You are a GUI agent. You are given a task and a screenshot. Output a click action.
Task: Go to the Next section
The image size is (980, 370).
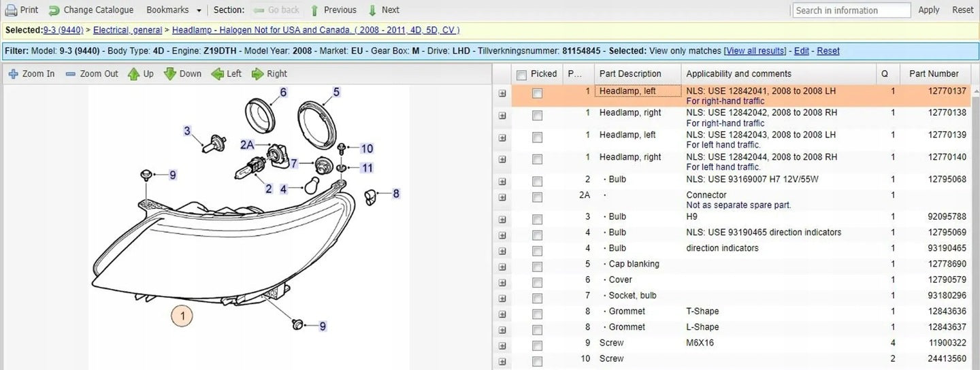(372, 10)
